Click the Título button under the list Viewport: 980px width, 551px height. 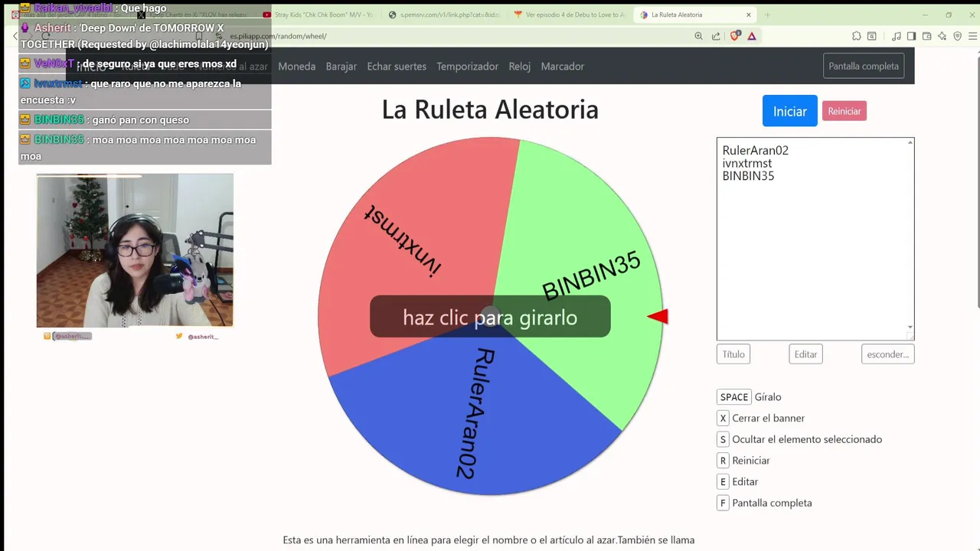(x=733, y=354)
